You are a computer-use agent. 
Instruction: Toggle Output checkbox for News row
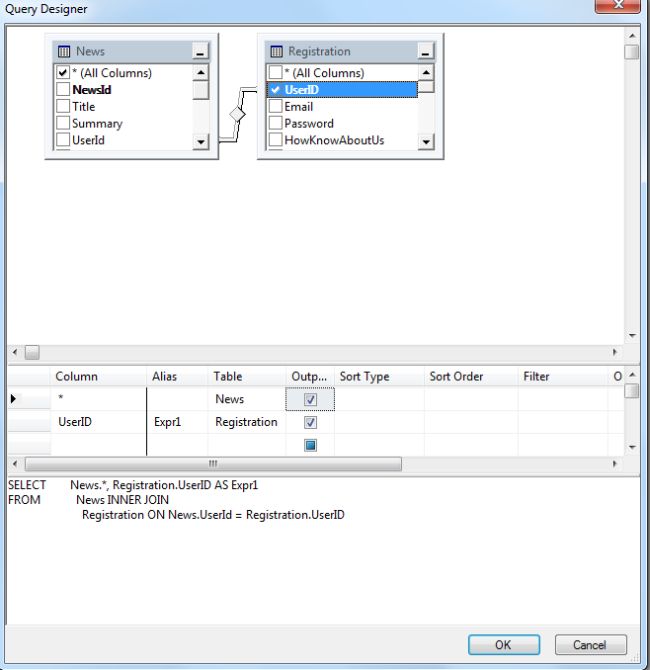310,400
